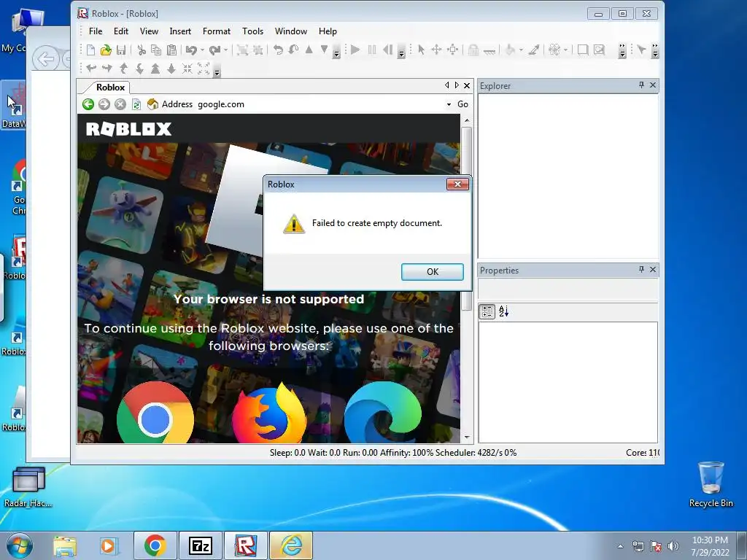Open the Tools menu
747x560 pixels.
pyautogui.click(x=252, y=31)
